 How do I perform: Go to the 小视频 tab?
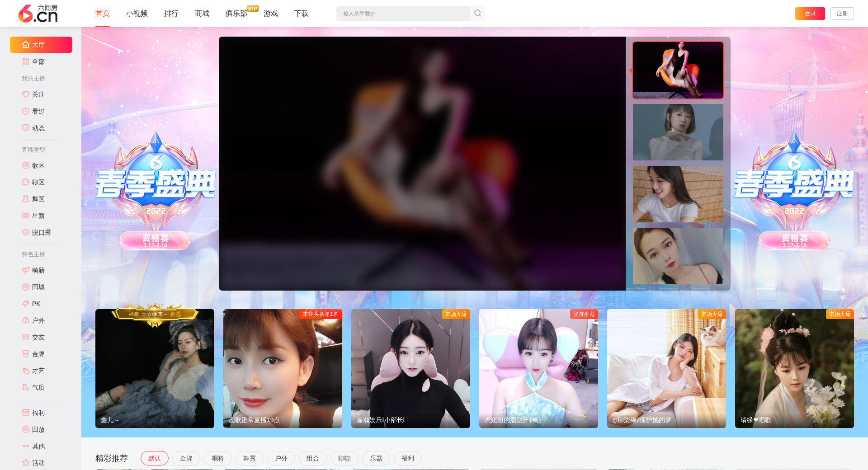point(137,14)
